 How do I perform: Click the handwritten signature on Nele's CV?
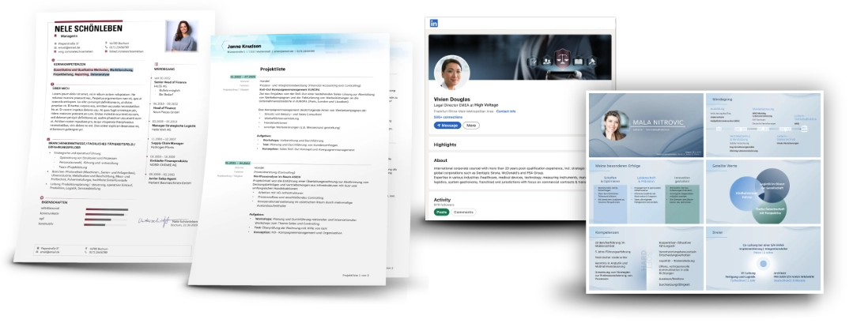point(154,221)
